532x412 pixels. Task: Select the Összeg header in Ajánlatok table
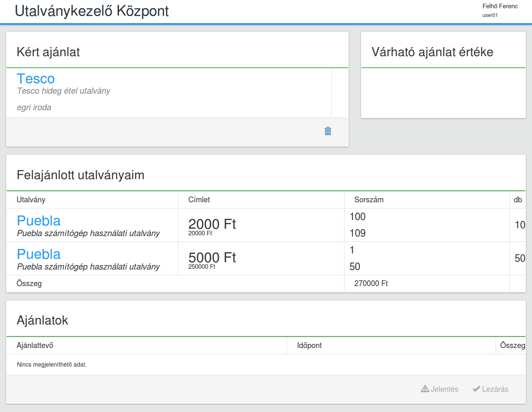[x=513, y=345]
